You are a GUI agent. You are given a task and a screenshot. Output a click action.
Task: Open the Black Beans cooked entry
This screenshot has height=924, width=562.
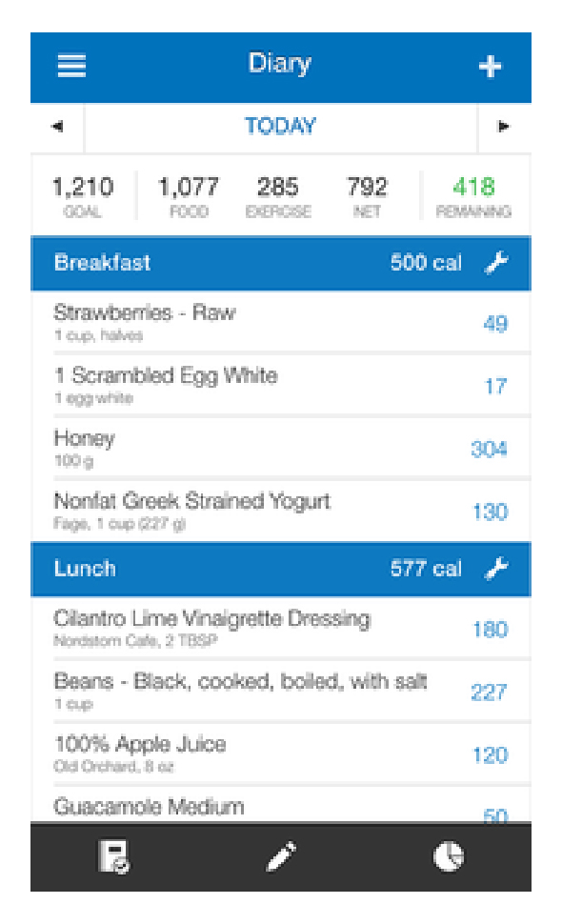point(280,691)
